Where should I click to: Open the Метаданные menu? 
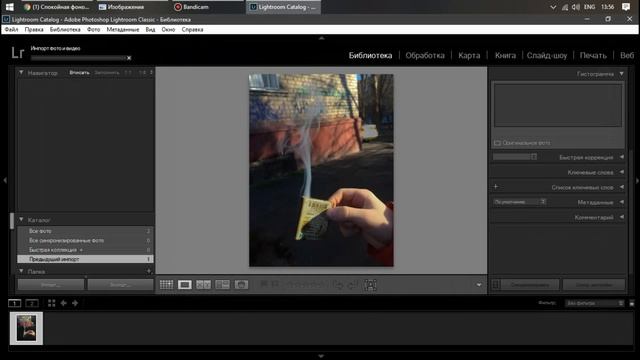123,29
